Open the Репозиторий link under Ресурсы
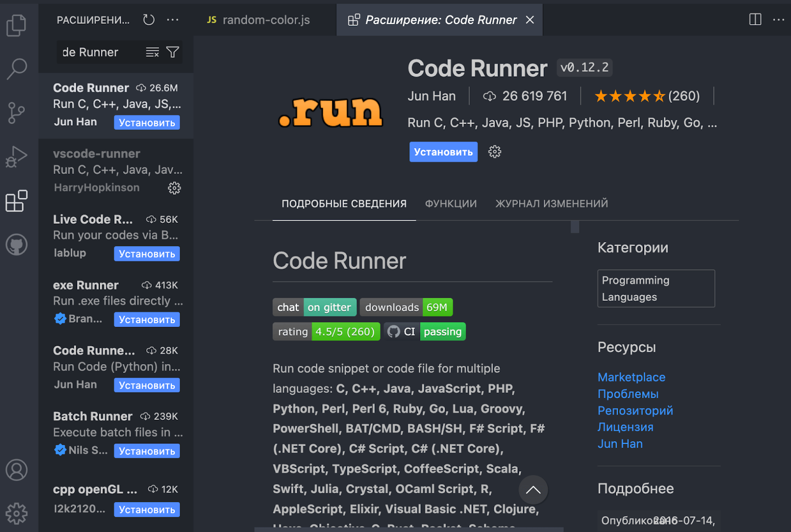This screenshot has width=791, height=532. pos(635,410)
